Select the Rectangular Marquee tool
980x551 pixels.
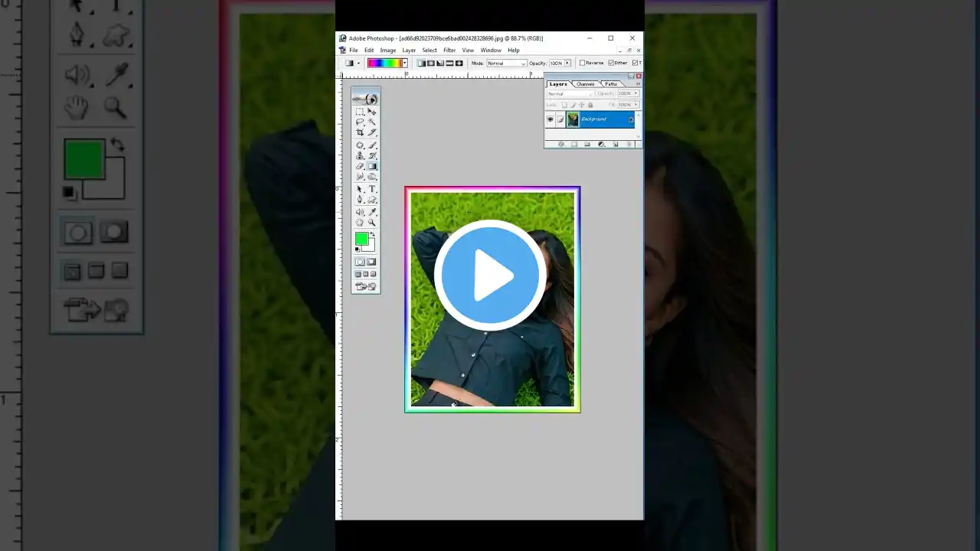360,112
